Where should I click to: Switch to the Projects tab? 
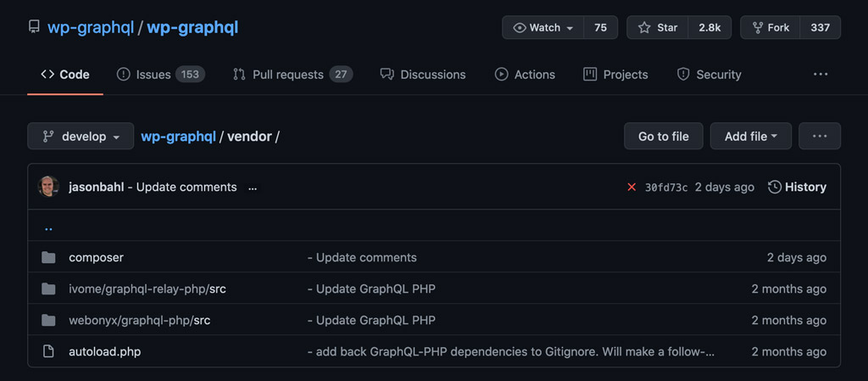(x=615, y=74)
